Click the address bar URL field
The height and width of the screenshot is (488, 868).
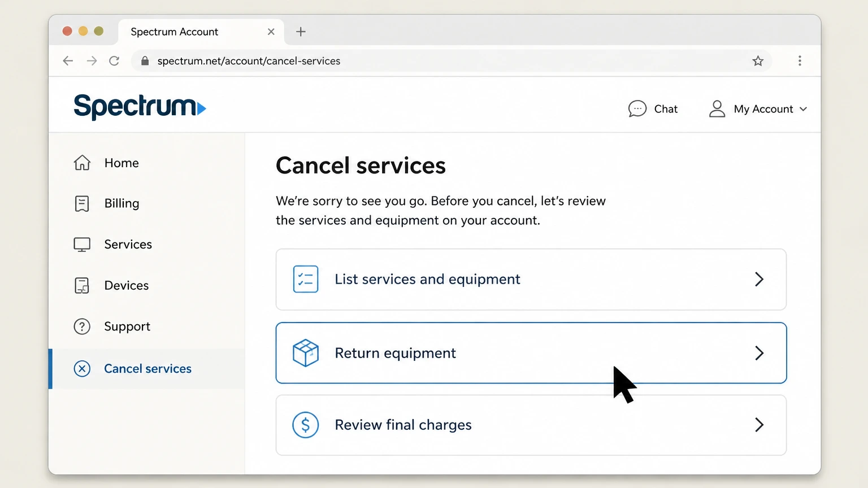(452, 61)
